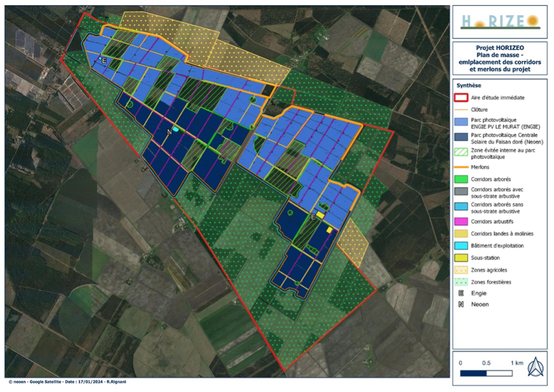
Task: Click the ENGIE PV Le Murat blue swatch
Action: 462,122
